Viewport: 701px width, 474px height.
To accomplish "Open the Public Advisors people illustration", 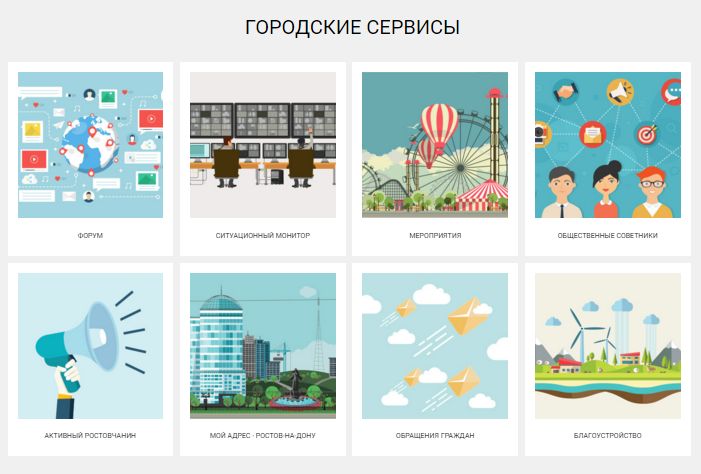I will (608, 145).
